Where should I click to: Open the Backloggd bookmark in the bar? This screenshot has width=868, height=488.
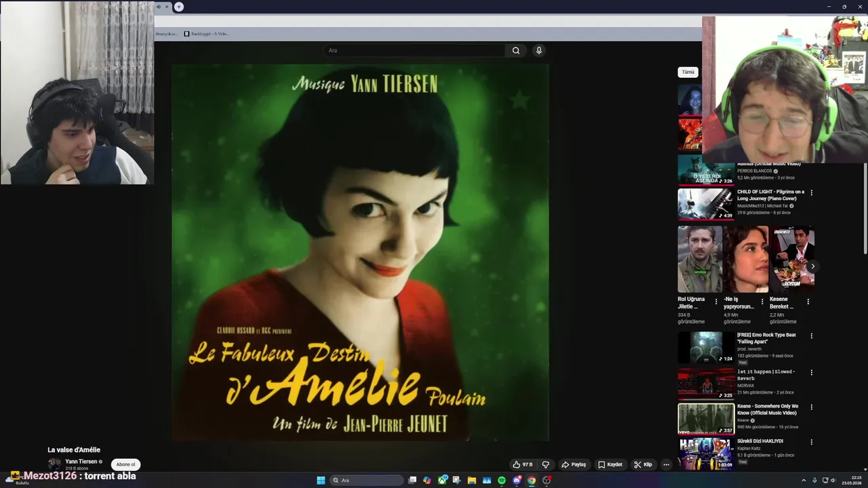[206, 34]
